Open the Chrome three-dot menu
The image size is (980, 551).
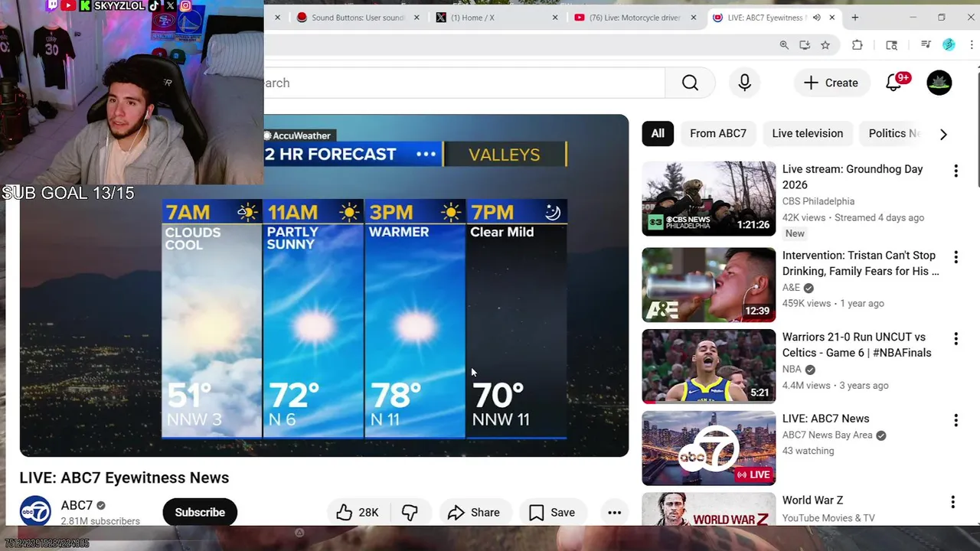[x=972, y=45]
